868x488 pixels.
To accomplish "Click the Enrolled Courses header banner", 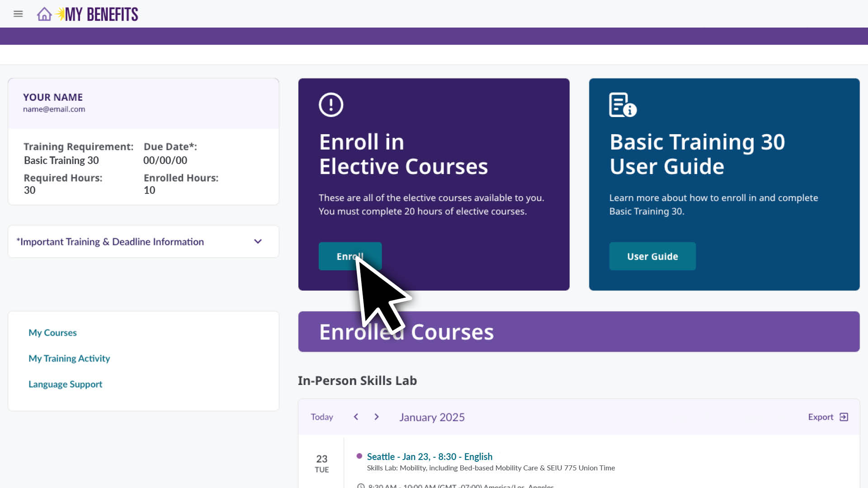I will (579, 332).
